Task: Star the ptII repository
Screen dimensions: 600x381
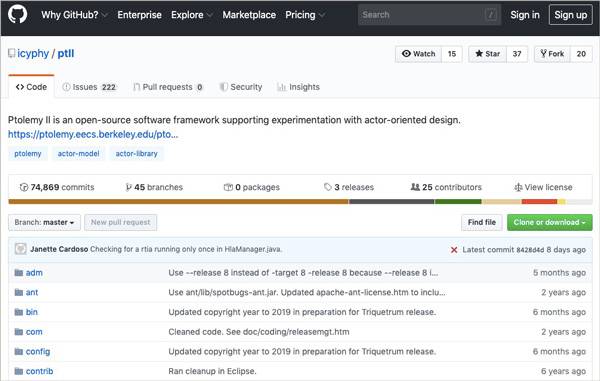Action: (x=488, y=54)
